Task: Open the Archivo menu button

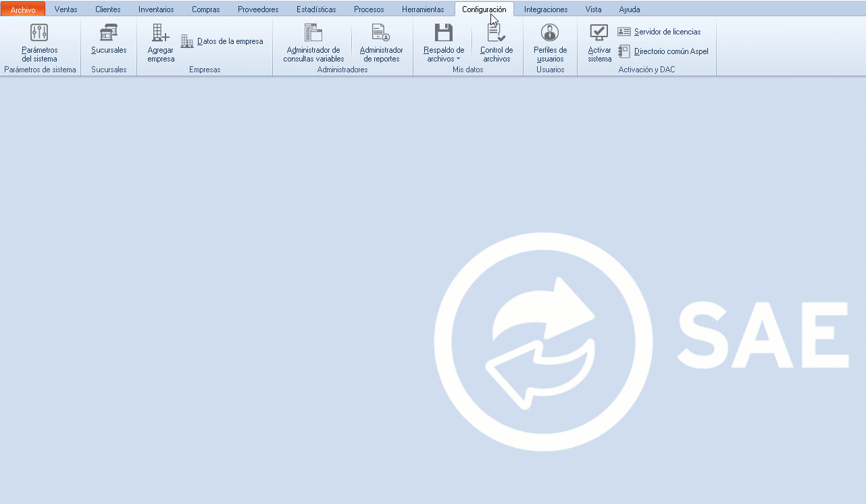Action: point(23,9)
